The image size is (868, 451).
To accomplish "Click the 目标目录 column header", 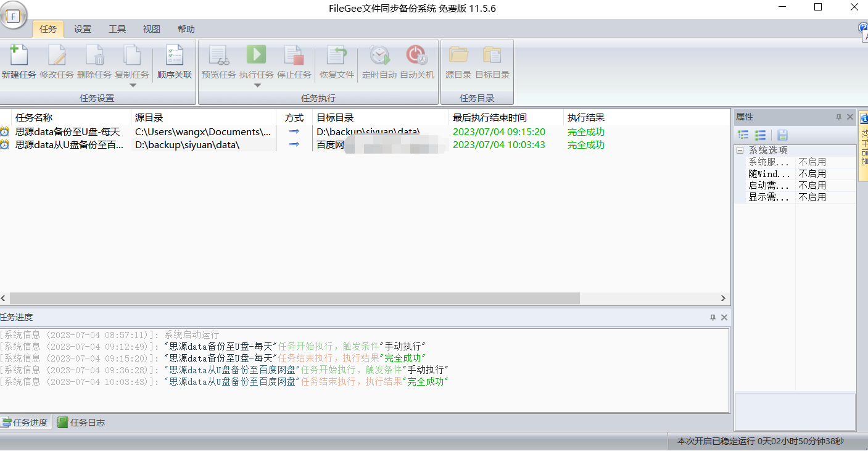I will click(381, 118).
